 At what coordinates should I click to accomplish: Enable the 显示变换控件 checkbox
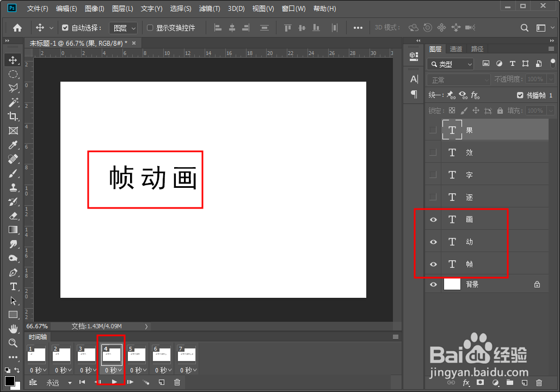pos(150,28)
